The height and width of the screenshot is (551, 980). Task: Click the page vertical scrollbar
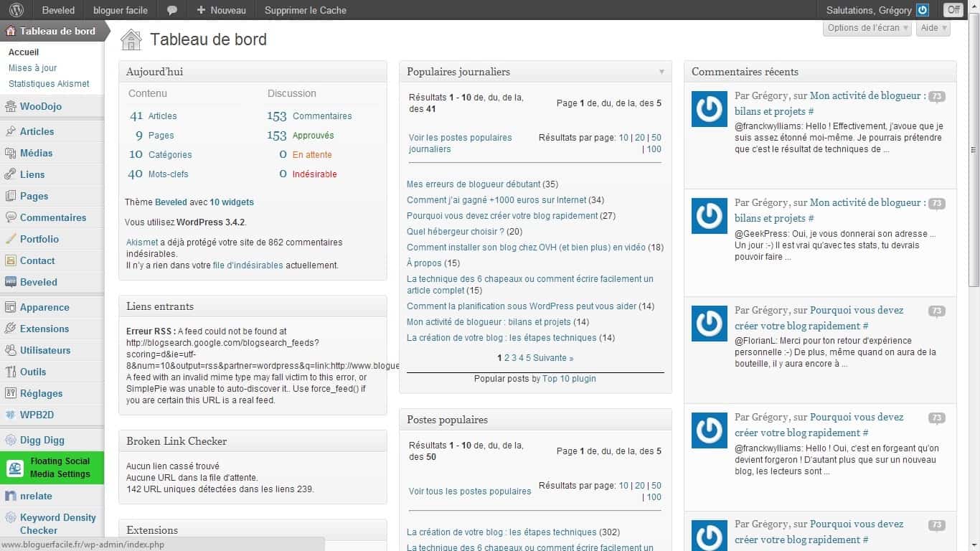(x=974, y=151)
